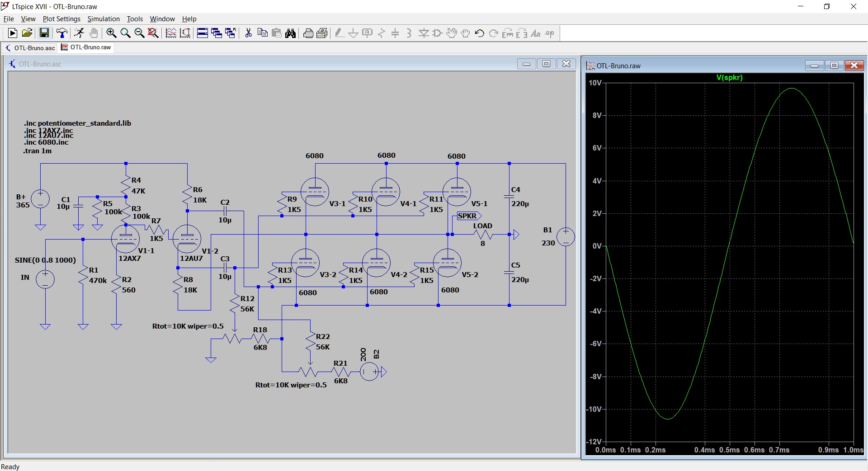Open the Plot Settings menu

tap(61, 19)
